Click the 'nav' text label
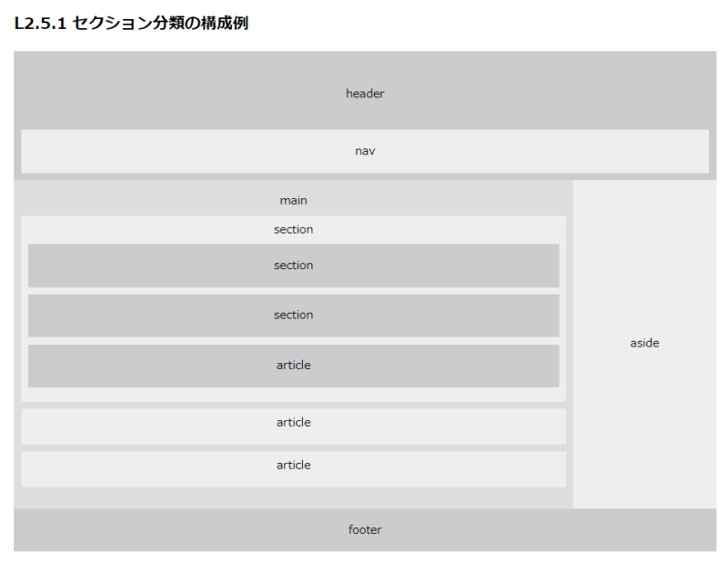Screen dimensions: 728x562 365,151
